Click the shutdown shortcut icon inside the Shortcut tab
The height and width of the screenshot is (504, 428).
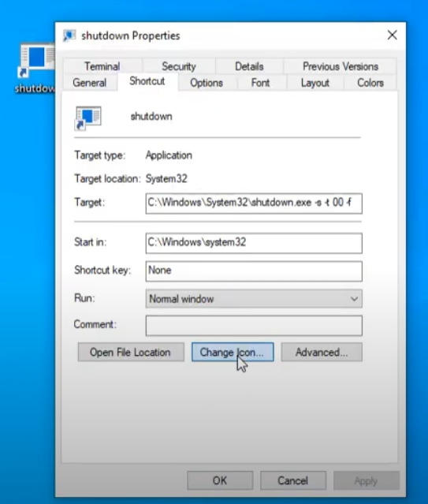tap(87, 118)
